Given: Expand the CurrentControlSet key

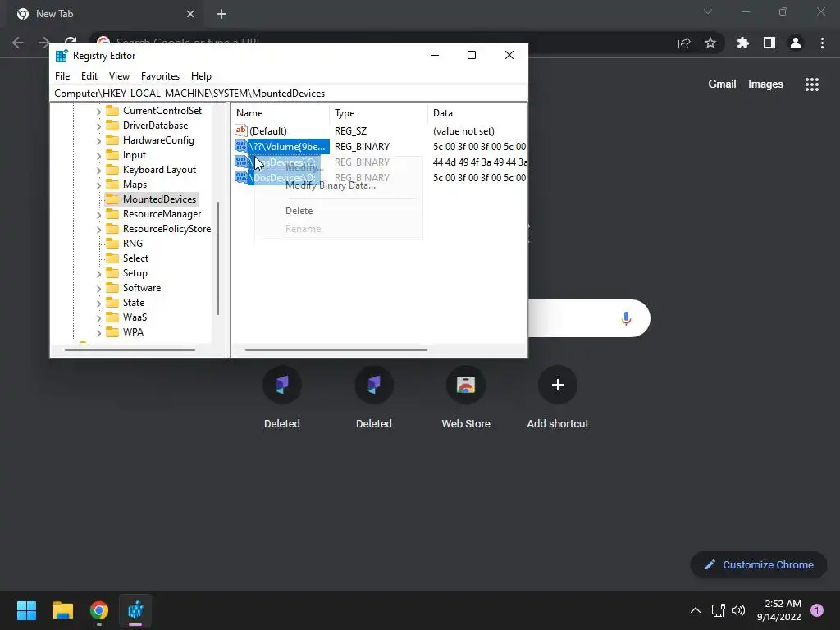Looking at the screenshot, I should [98, 111].
